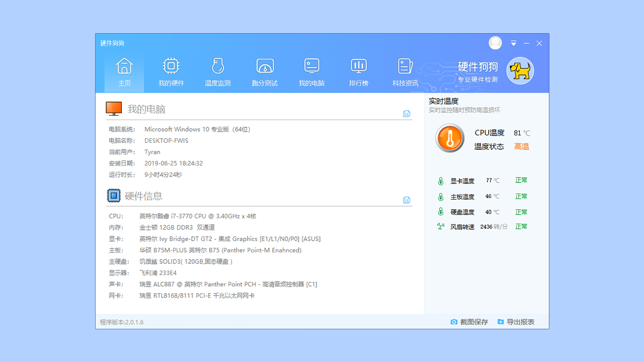The height and width of the screenshot is (362, 644).
Task: Click the copy icon beside 硬件信息 heading
Action: click(x=407, y=200)
